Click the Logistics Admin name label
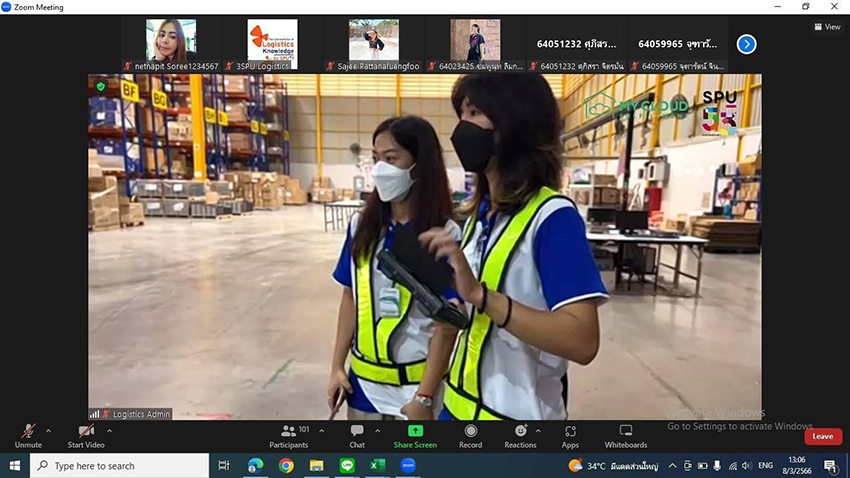850x478 pixels. click(141, 414)
